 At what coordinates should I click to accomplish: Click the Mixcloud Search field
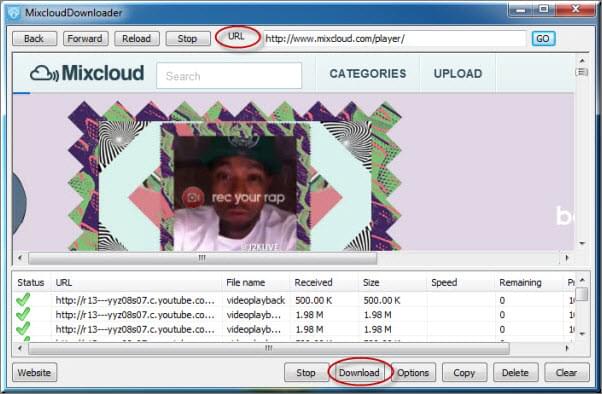tap(229, 76)
